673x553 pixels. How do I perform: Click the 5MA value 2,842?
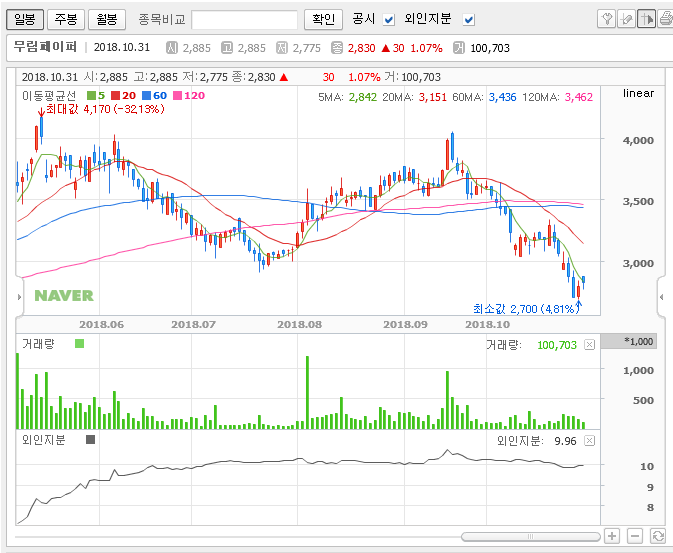pyautogui.click(x=363, y=97)
